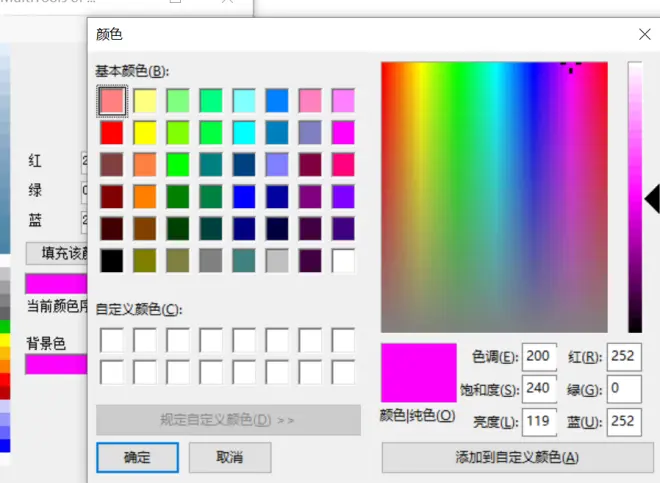This screenshot has height=483, width=660.
Task: Click the 确定 button
Action: click(137, 457)
